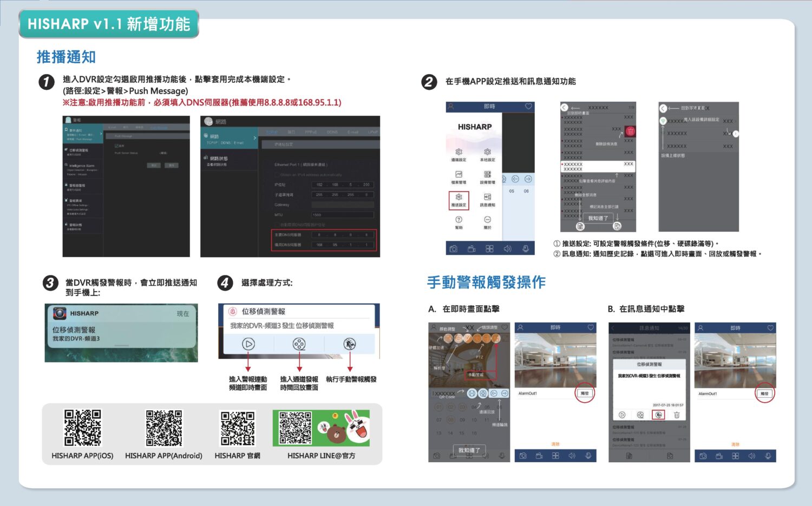Click the playback reel icon in alert banner
The width and height of the screenshot is (812, 506).
click(x=299, y=344)
